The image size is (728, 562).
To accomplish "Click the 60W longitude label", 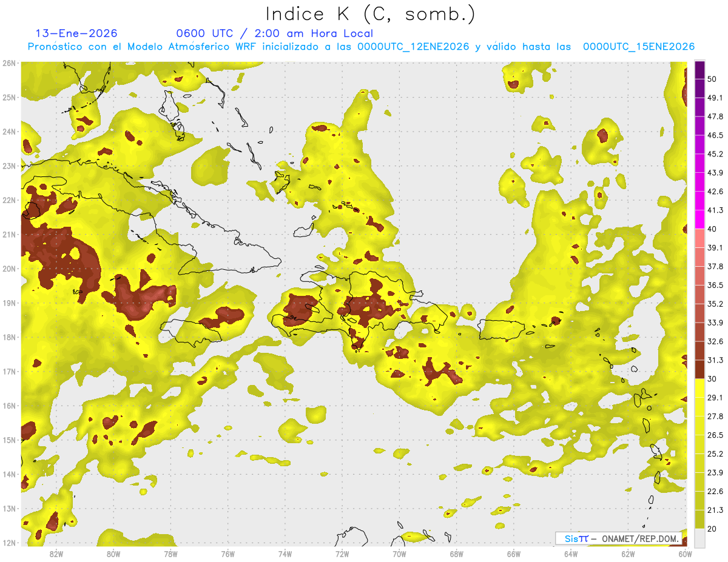I will coord(686,554).
